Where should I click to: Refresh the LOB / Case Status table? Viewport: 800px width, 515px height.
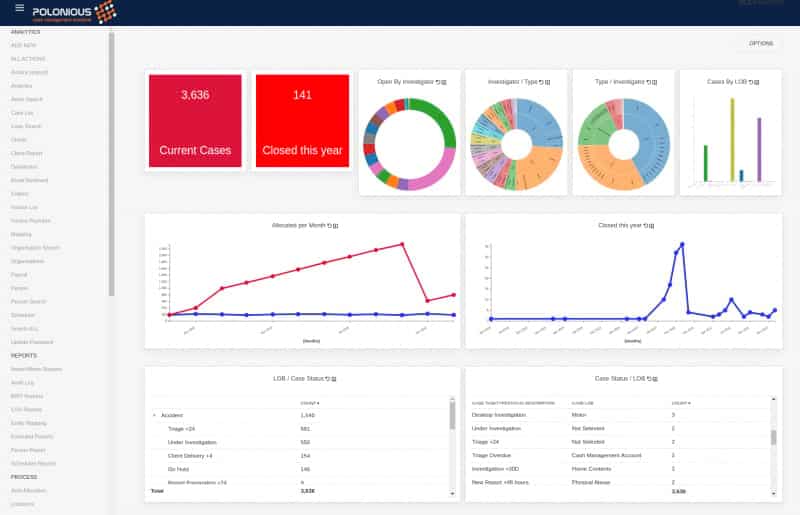pyautogui.click(x=330, y=379)
